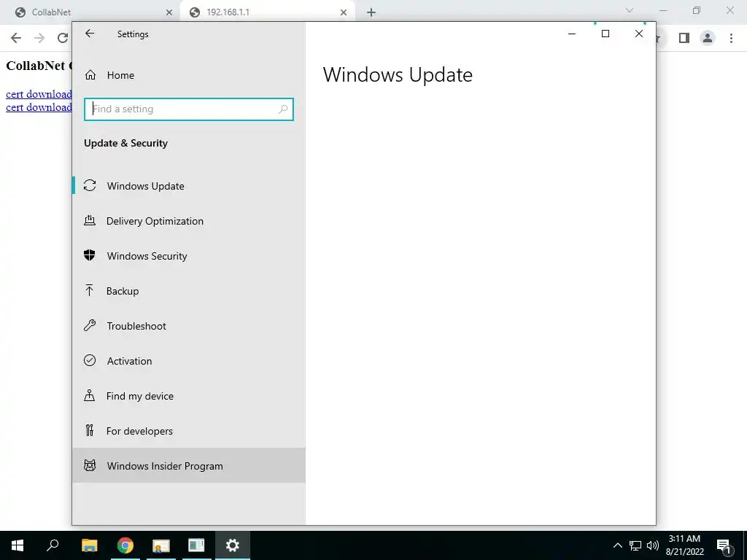Click the Activation checkmark icon
The width and height of the screenshot is (747, 560).
[90, 360]
